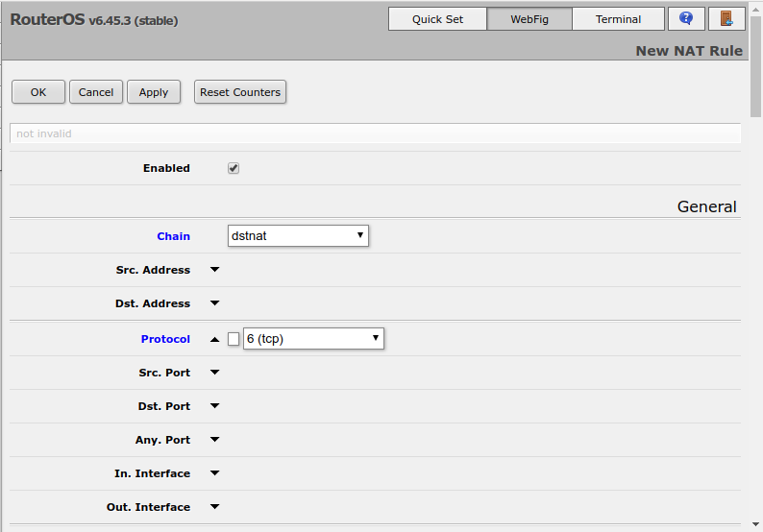This screenshot has width=763, height=532.
Task: Toggle the Enabled checkbox
Action: pyautogui.click(x=234, y=168)
